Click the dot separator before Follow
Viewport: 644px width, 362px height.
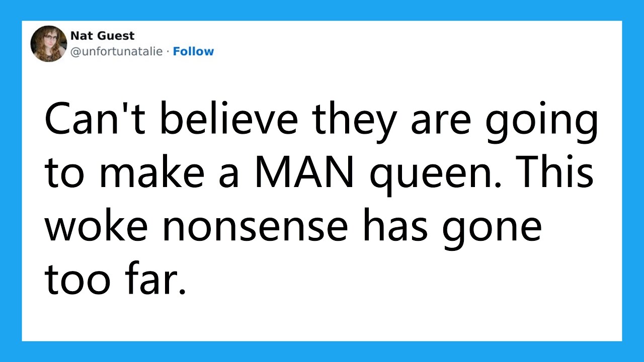click(168, 51)
